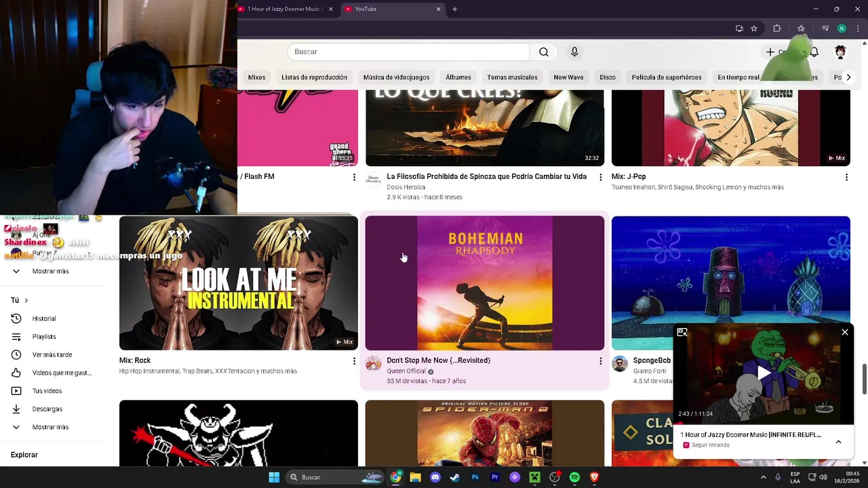Open the YouTube account avatar menu
This screenshot has height=488, width=868.
[840, 52]
